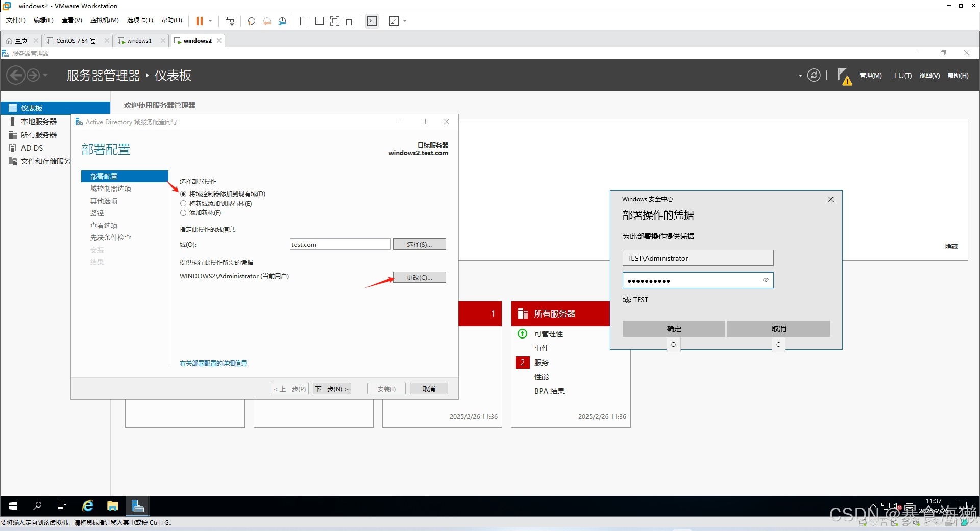Open the console view icon in VMware toolbar
980x531 pixels.
tap(372, 21)
